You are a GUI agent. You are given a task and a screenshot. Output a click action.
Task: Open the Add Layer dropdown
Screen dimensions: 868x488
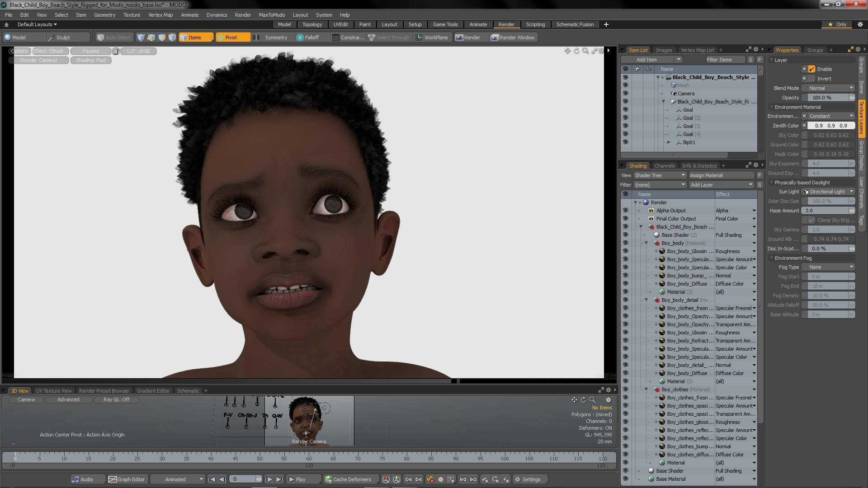(x=721, y=185)
